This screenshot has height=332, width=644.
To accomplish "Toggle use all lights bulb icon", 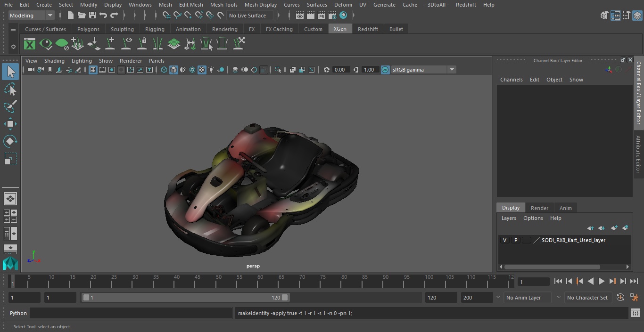I will point(211,70).
